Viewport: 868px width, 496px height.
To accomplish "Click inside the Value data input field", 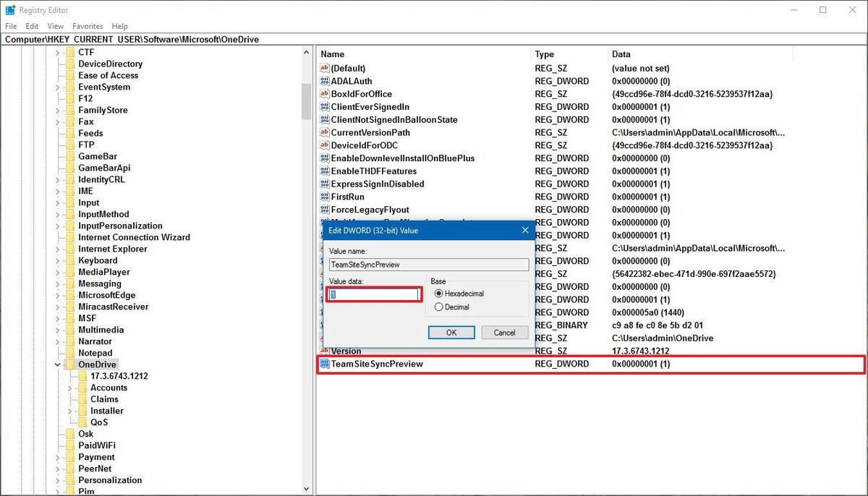I will [x=374, y=294].
